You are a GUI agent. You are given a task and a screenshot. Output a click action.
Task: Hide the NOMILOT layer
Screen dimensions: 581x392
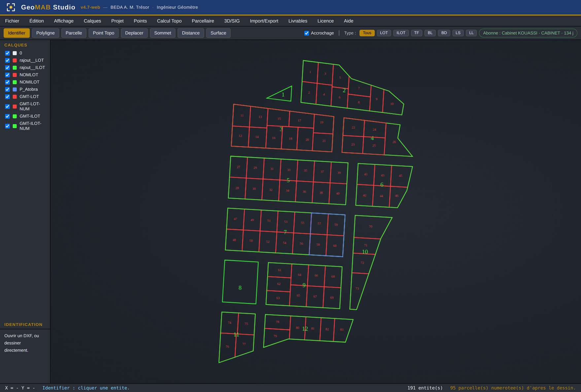(7, 82)
